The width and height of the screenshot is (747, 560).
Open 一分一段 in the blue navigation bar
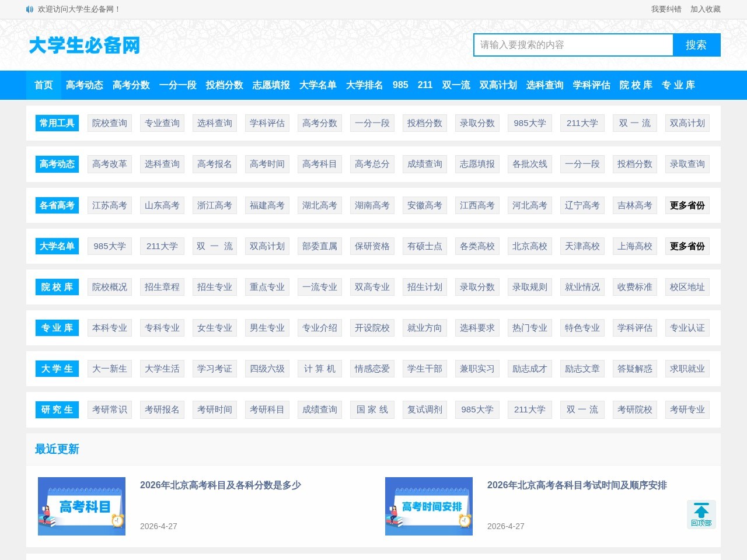(x=178, y=85)
